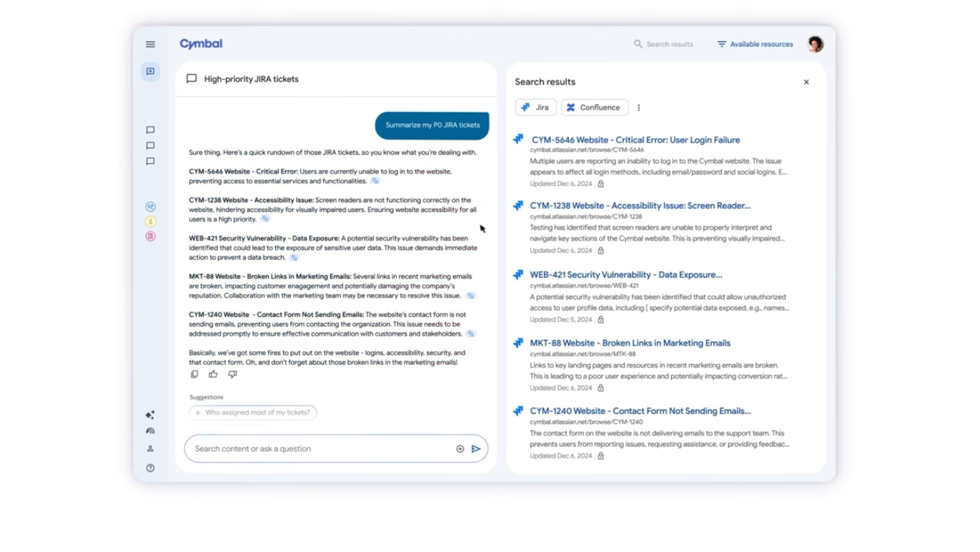Click the chat bubble icon beside the title

191,79
